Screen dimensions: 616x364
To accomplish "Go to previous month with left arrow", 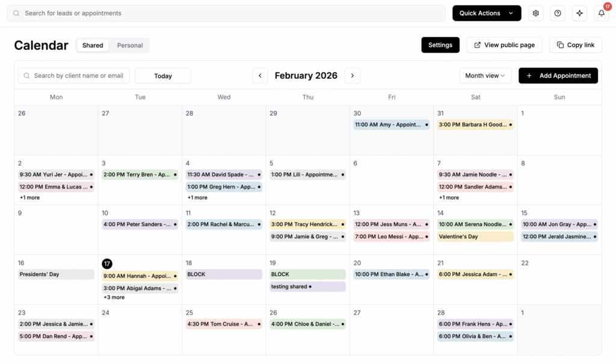I will 260,76.
